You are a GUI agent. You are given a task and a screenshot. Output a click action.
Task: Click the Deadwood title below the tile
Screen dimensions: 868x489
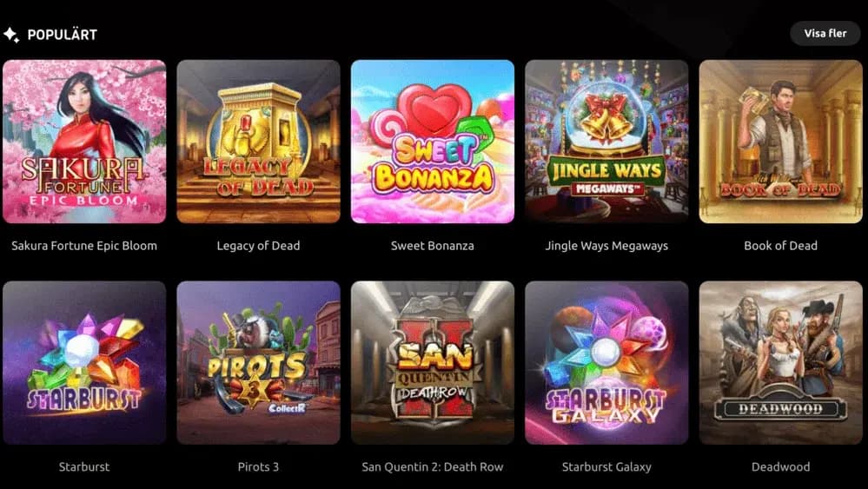click(780, 467)
